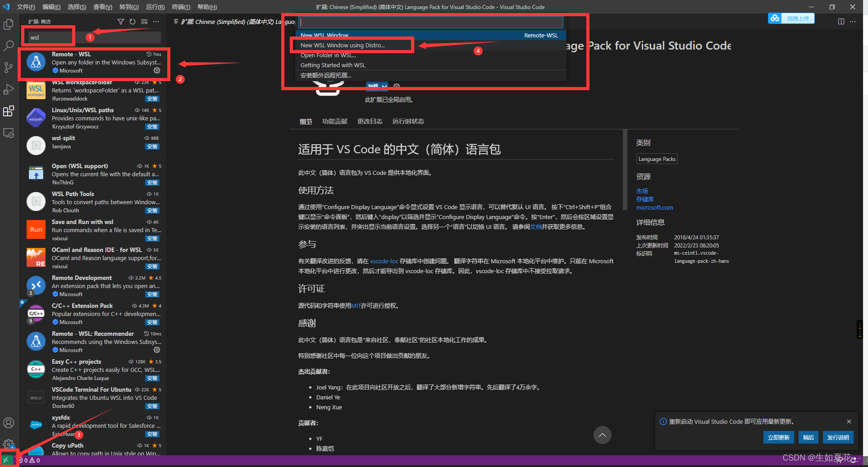
Task: Toggle the extensions filter funnel icon
Action: pyautogui.click(x=120, y=21)
